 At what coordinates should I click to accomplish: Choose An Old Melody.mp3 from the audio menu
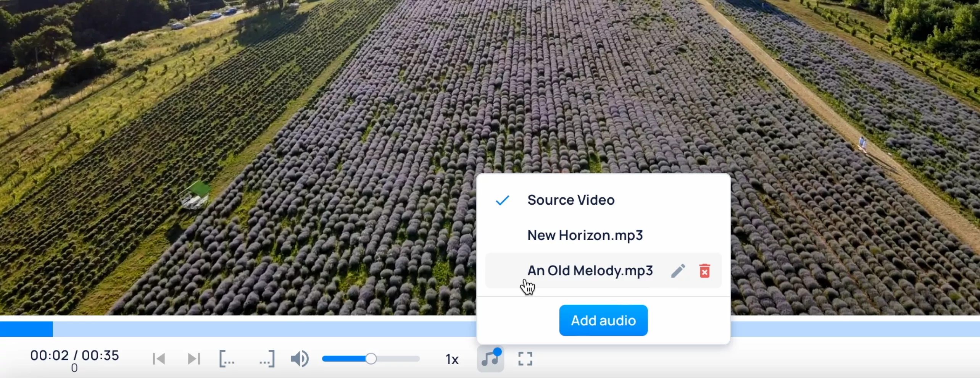[590, 271]
